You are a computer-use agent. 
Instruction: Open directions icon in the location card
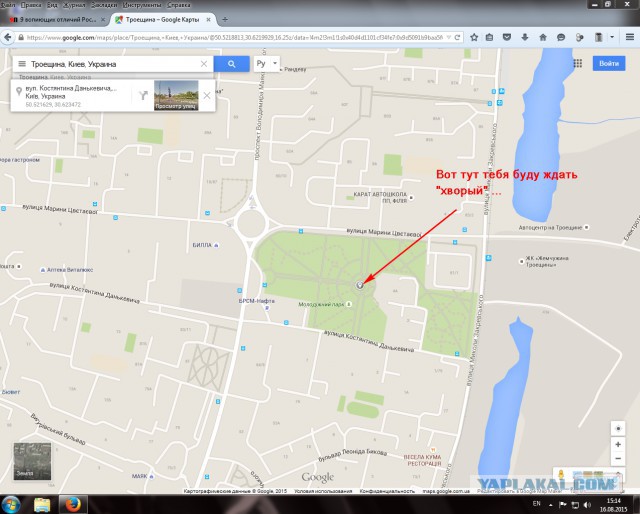point(143,96)
